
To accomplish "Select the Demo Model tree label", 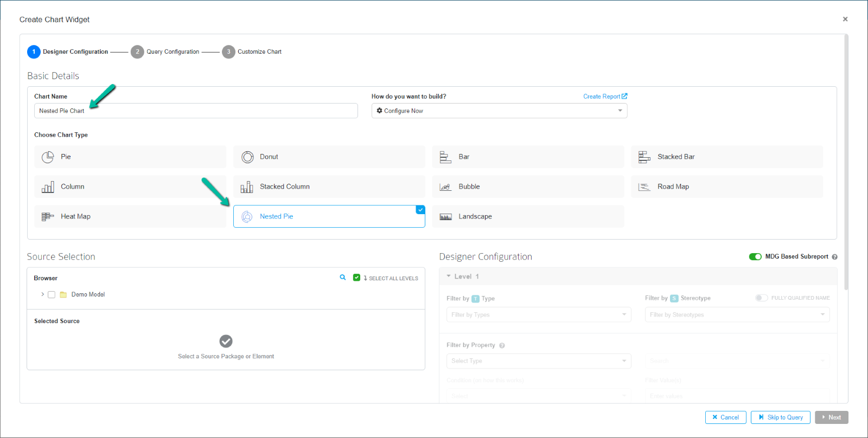I will coord(88,294).
